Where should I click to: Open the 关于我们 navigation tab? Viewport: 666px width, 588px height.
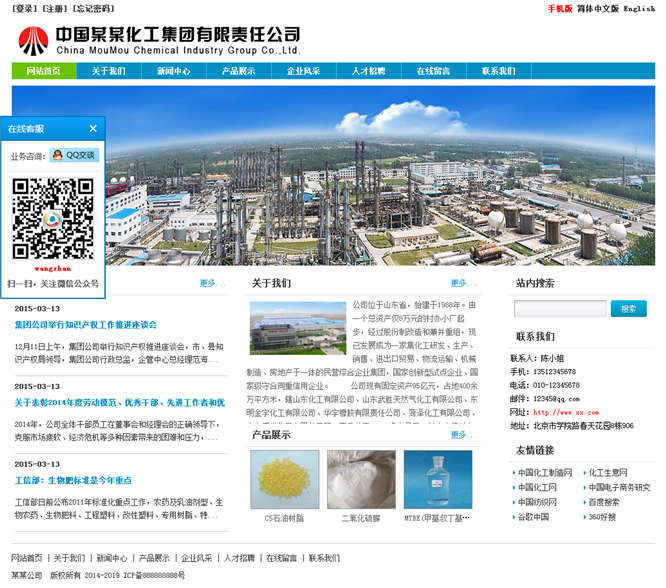(x=108, y=72)
